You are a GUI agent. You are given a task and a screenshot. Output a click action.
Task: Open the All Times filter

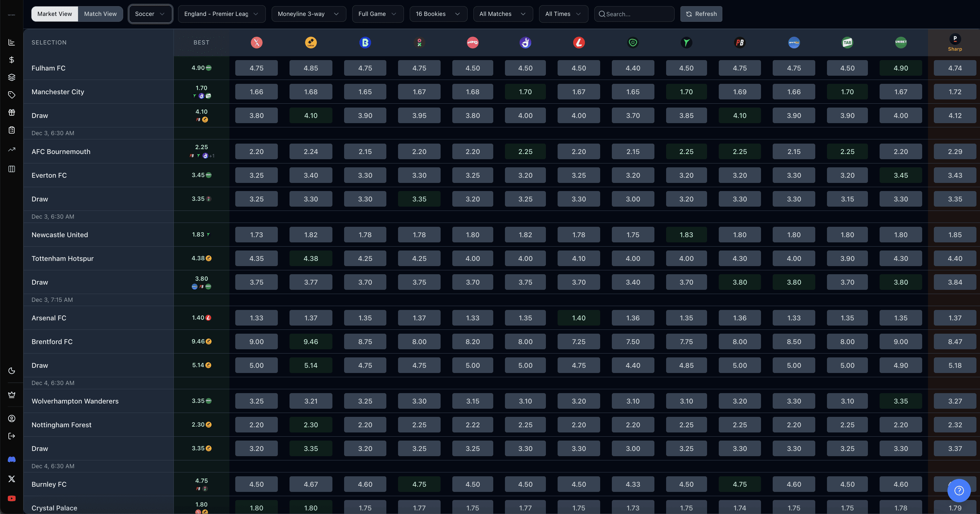[563, 14]
